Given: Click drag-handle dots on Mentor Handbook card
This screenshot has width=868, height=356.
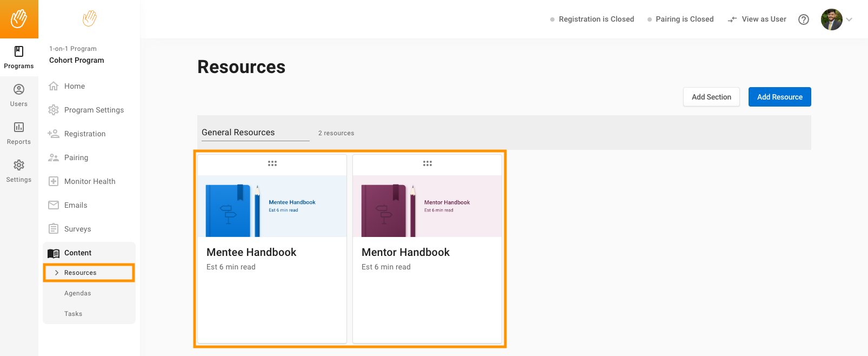Looking at the screenshot, I should click(x=428, y=163).
